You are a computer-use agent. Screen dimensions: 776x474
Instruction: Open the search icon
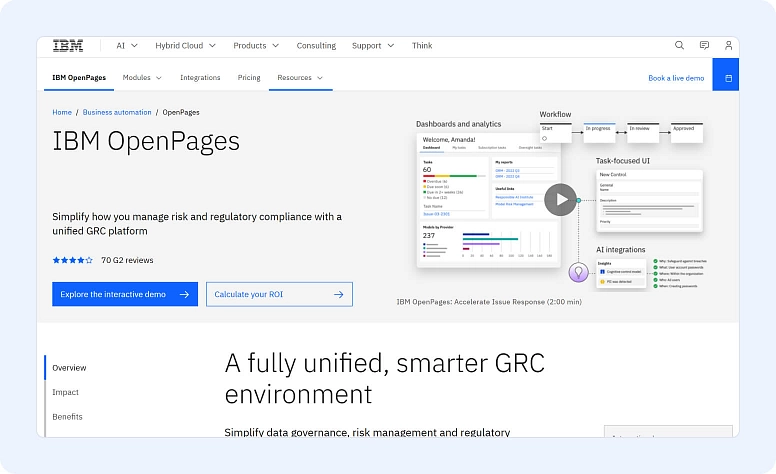pyautogui.click(x=679, y=46)
